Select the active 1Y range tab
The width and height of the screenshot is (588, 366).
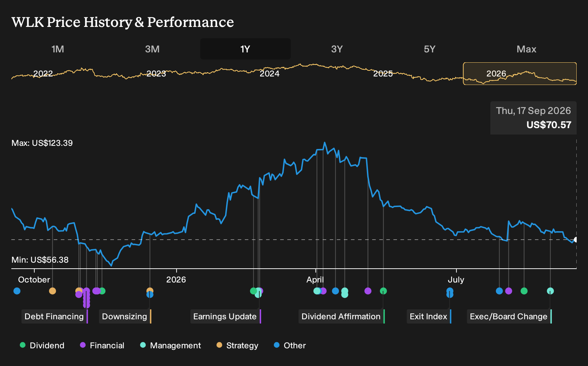pyautogui.click(x=246, y=49)
